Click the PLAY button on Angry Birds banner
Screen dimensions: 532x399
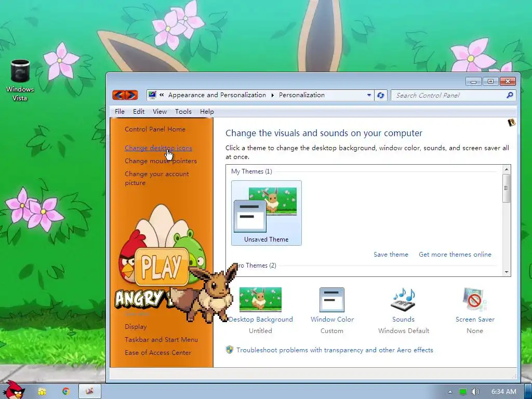[162, 267]
